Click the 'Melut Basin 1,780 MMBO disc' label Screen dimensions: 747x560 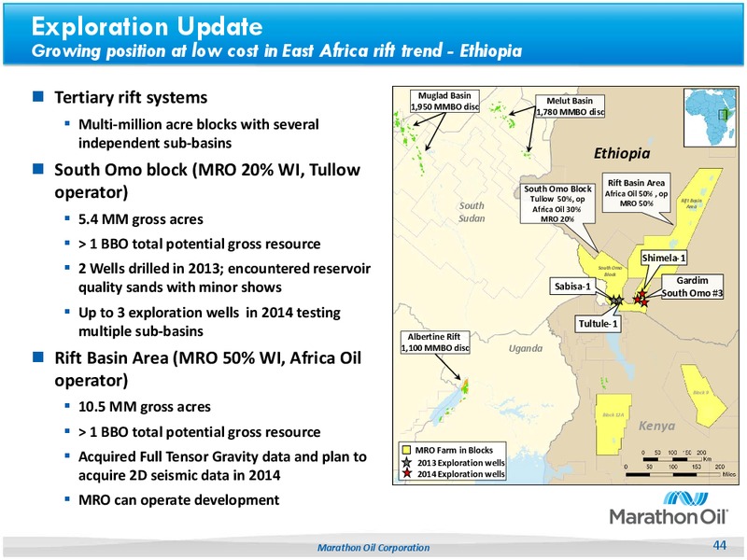click(570, 106)
